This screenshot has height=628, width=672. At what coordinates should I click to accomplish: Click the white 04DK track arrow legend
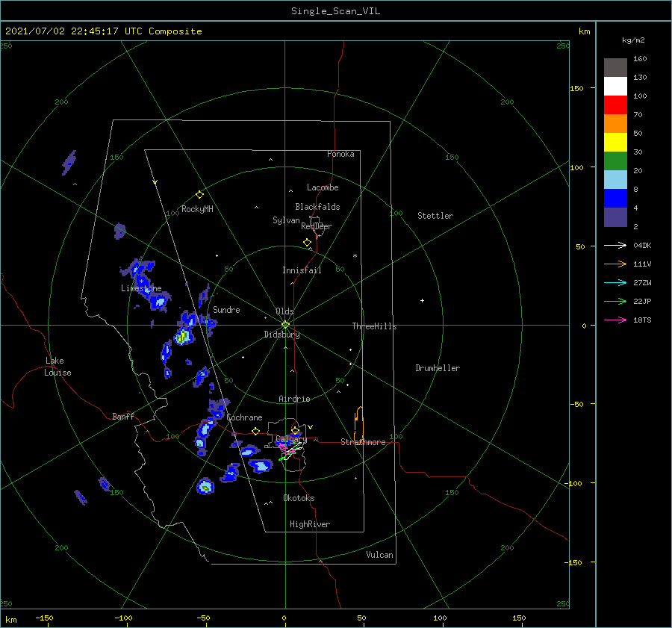pyautogui.click(x=615, y=245)
